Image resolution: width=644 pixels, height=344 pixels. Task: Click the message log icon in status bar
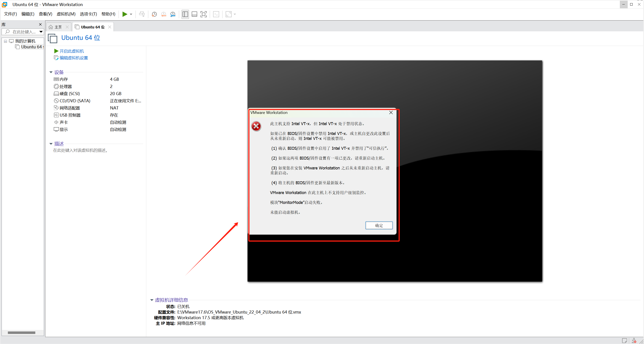(624, 340)
